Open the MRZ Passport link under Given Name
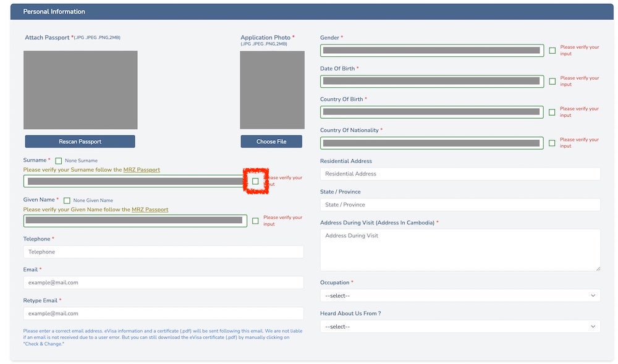This screenshot has width=618, height=364. click(x=146, y=210)
